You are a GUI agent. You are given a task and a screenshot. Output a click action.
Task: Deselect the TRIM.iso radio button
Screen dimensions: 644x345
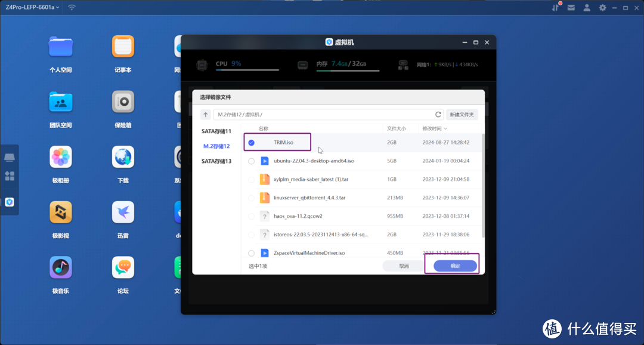coord(251,143)
